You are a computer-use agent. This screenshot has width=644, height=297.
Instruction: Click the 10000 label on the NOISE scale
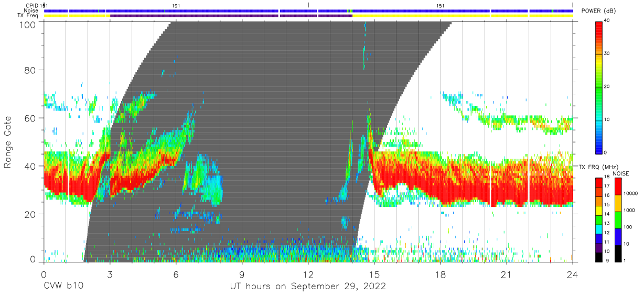pyautogui.click(x=631, y=194)
